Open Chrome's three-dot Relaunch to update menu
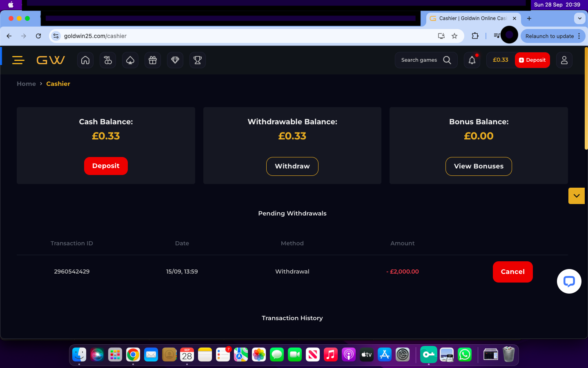 click(x=579, y=36)
